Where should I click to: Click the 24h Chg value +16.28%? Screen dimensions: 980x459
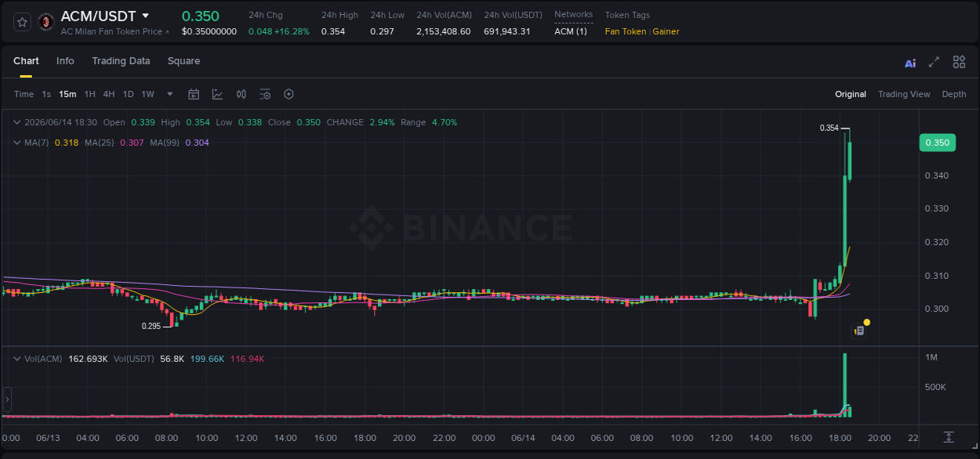(x=292, y=31)
